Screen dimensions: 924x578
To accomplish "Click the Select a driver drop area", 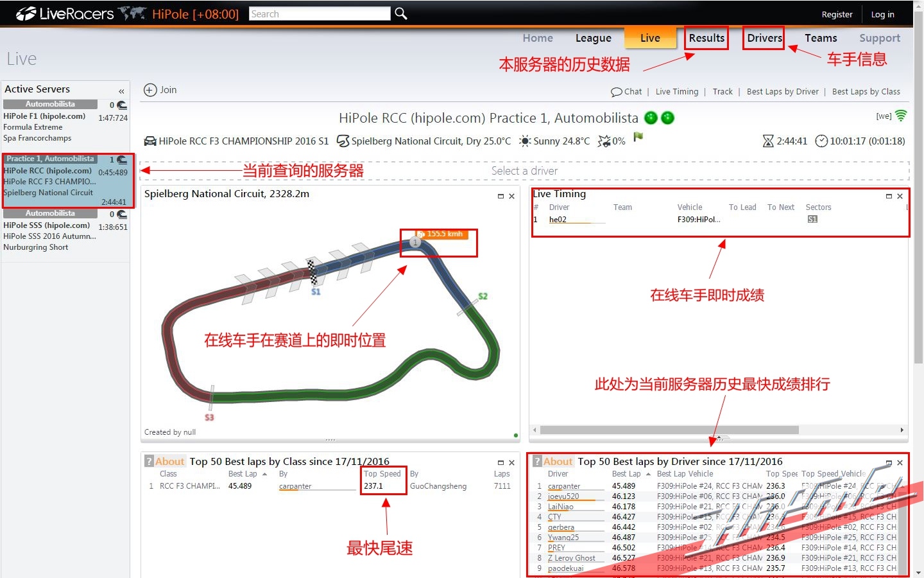I will (x=524, y=171).
